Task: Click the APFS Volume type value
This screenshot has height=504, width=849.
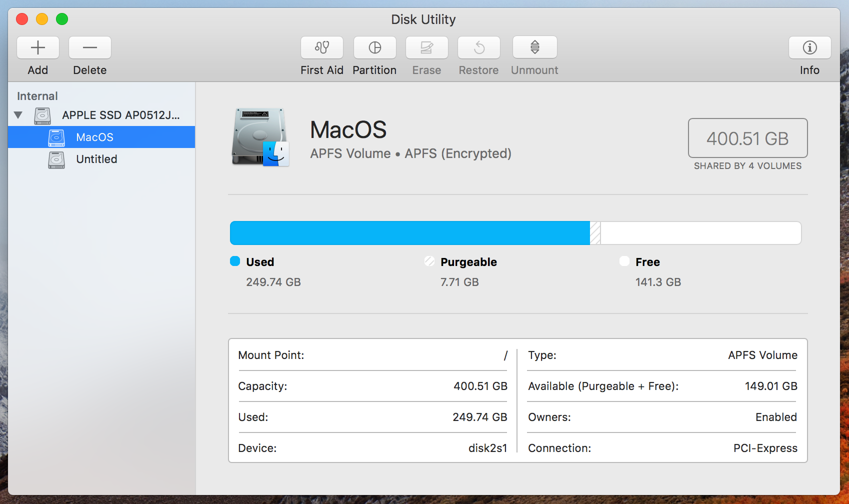Action: [x=763, y=355]
